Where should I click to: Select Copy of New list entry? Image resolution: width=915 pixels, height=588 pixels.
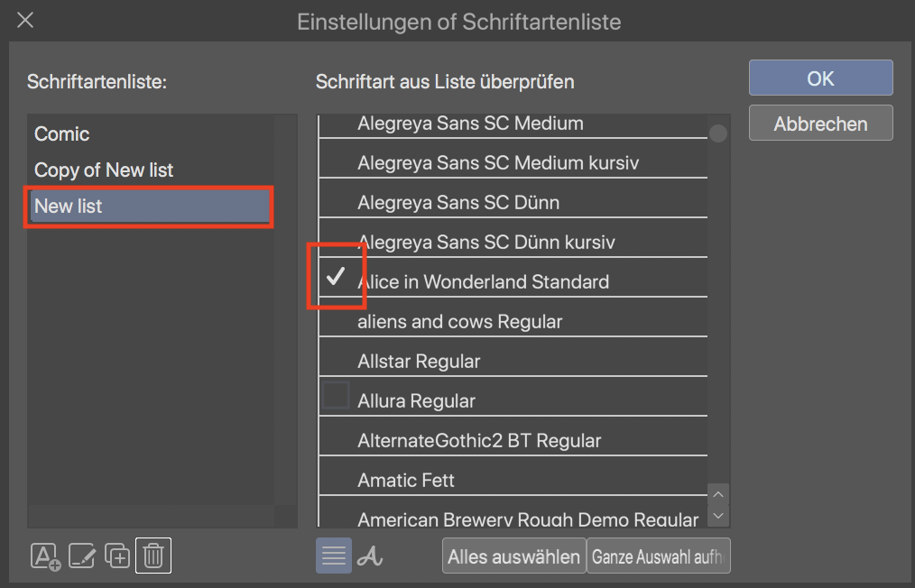[104, 170]
